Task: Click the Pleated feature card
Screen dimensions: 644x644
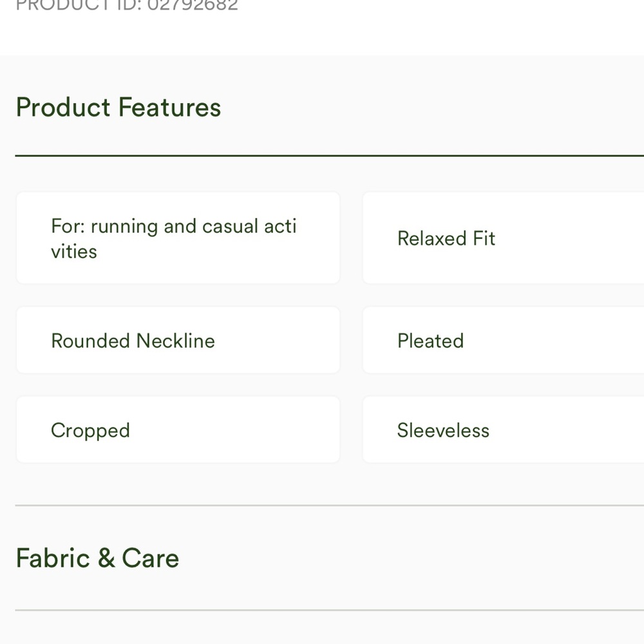Action: click(503, 340)
